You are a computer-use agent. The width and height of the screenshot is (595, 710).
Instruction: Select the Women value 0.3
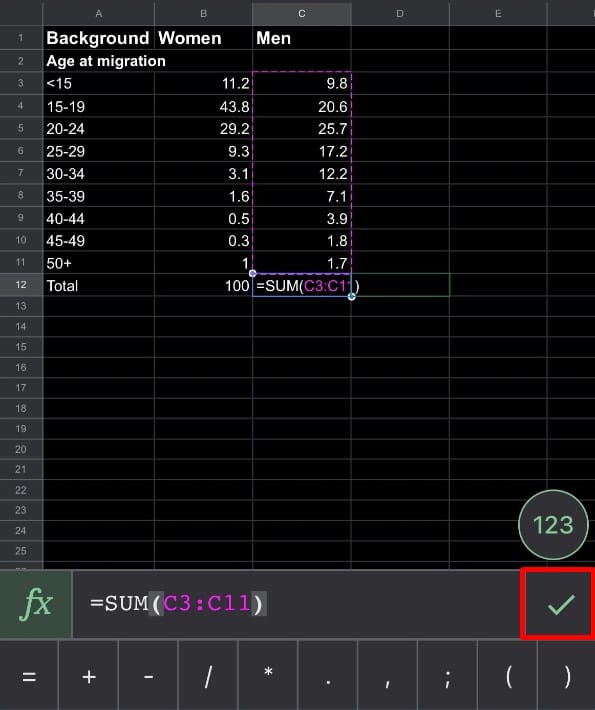203,240
